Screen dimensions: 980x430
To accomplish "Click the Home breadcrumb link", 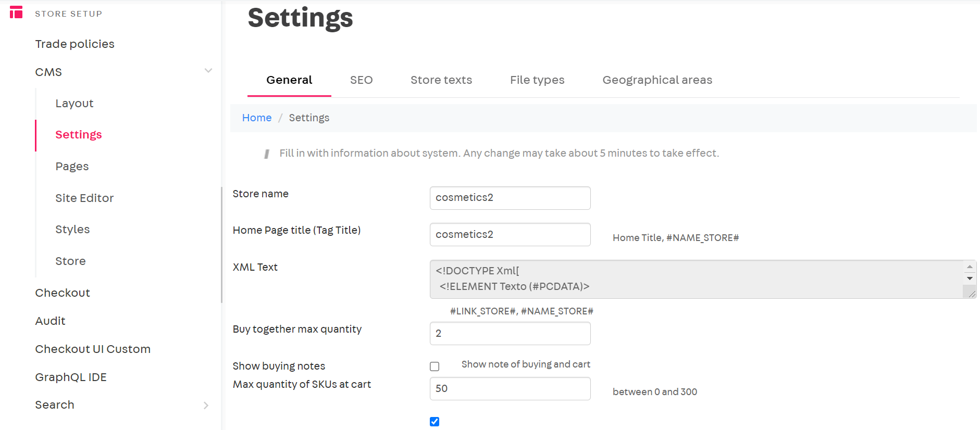I will coord(257,118).
